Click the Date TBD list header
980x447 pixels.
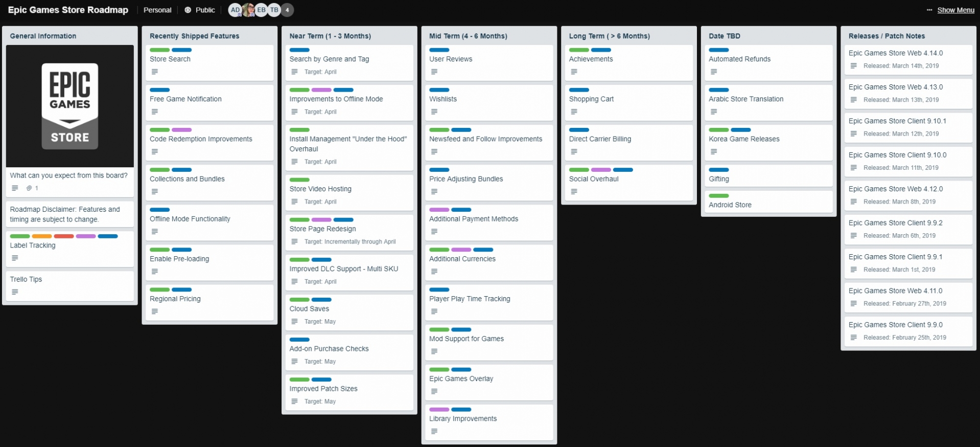724,36
